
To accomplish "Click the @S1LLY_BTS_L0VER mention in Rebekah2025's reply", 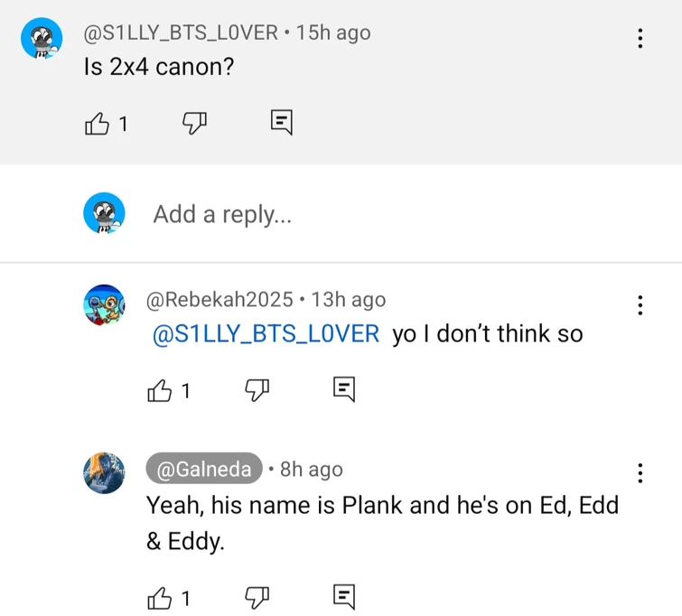I will 267,334.
